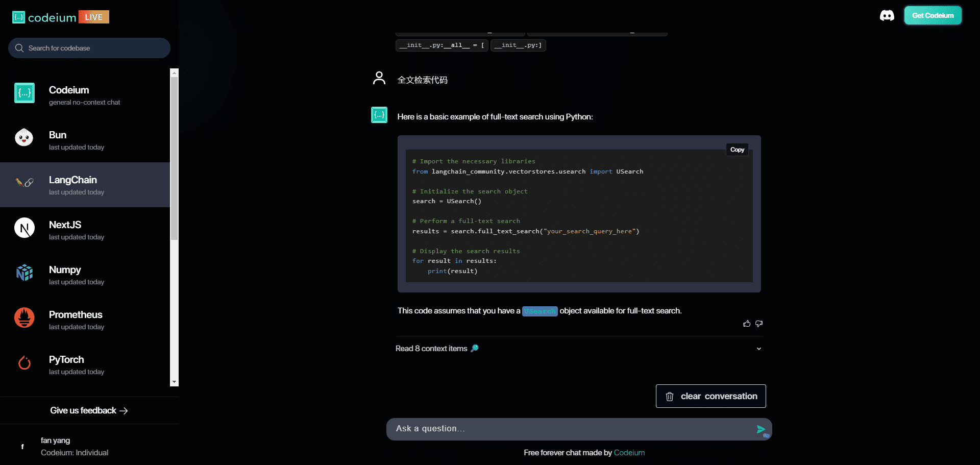
Task: Click the Prometheus flame icon
Action: pos(24,317)
